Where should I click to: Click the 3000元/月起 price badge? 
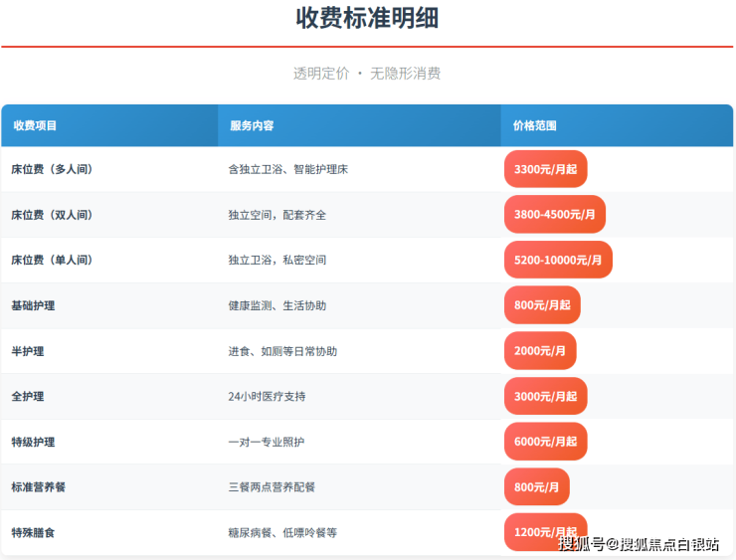[x=546, y=396]
